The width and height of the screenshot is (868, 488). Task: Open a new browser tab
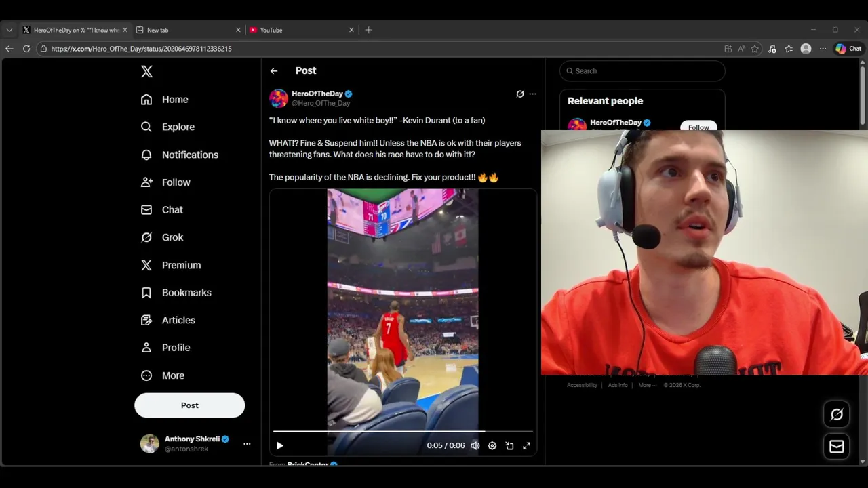pyautogui.click(x=368, y=30)
